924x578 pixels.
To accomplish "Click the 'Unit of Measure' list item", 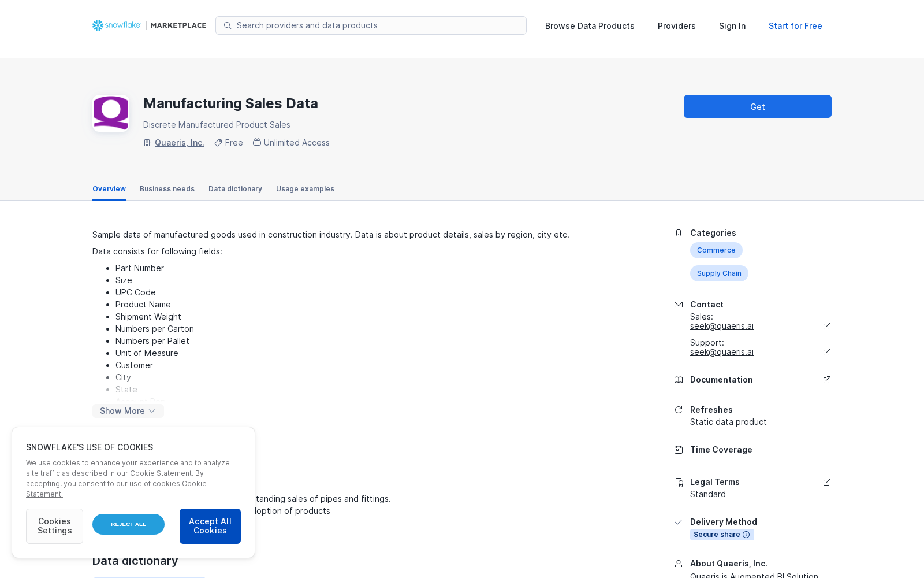I will pos(147,353).
